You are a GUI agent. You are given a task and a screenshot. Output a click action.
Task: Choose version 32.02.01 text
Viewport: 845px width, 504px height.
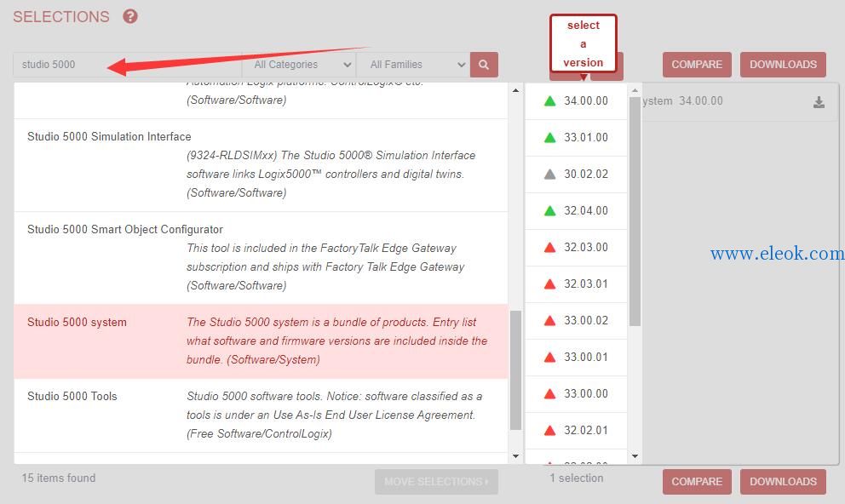[586, 430]
